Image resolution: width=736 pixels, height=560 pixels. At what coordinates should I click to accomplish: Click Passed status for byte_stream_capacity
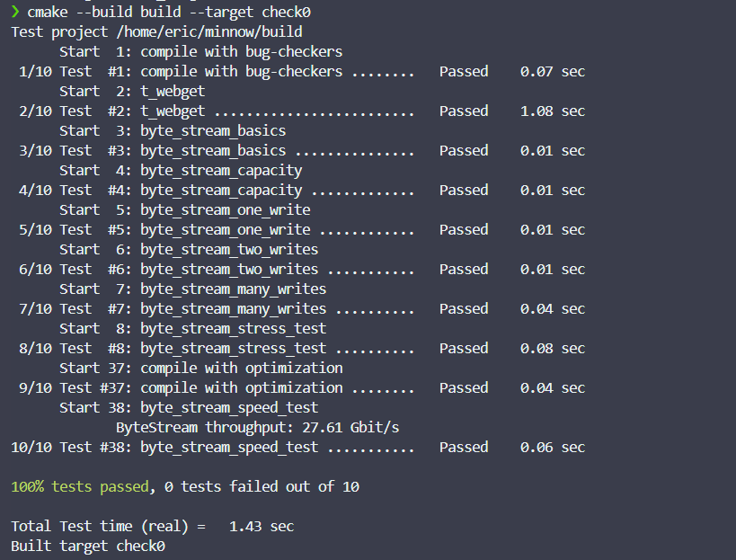click(x=464, y=190)
